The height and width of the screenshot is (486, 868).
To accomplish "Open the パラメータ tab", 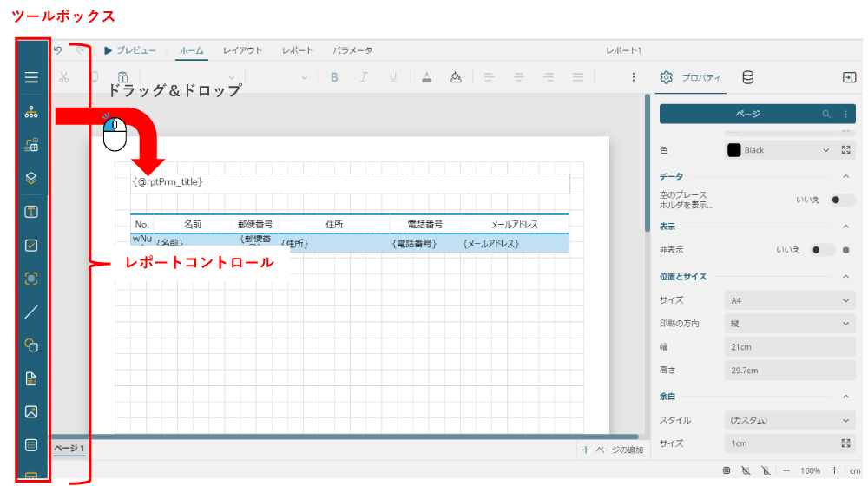I will [x=352, y=50].
